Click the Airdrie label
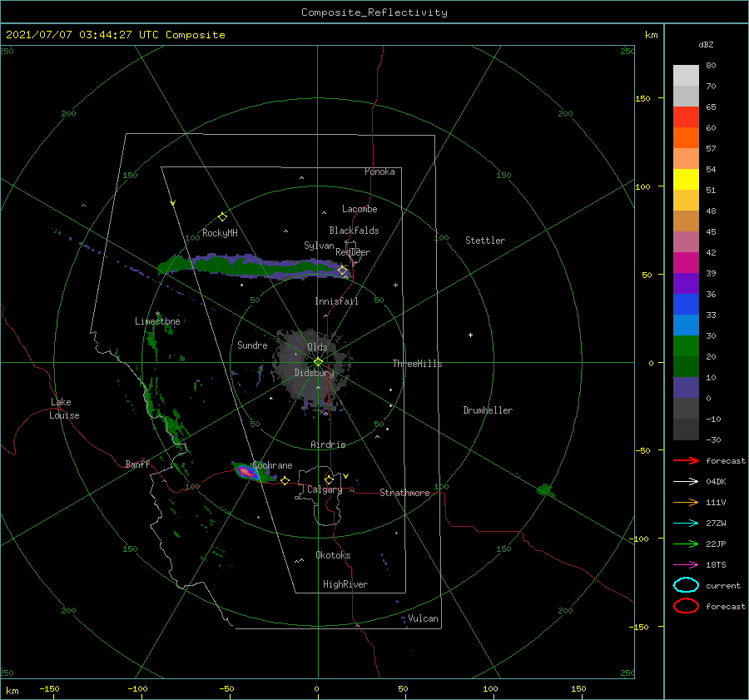This screenshot has width=749, height=700. [328, 444]
